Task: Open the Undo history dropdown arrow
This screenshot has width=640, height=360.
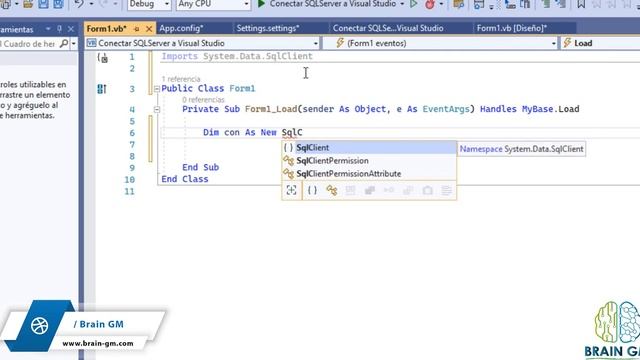Action: point(91,4)
